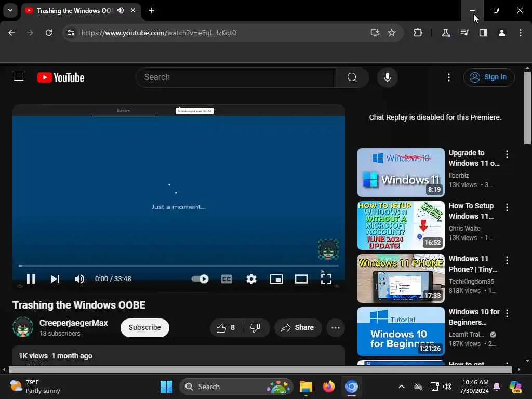
Task: Open How To Setup Windows 11 thumbnail
Action: [x=401, y=225]
